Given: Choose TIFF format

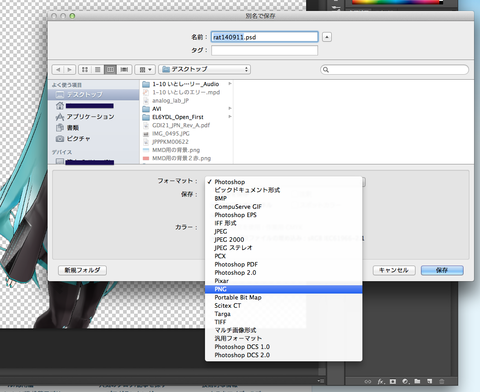Looking at the screenshot, I should pyautogui.click(x=284, y=322).
